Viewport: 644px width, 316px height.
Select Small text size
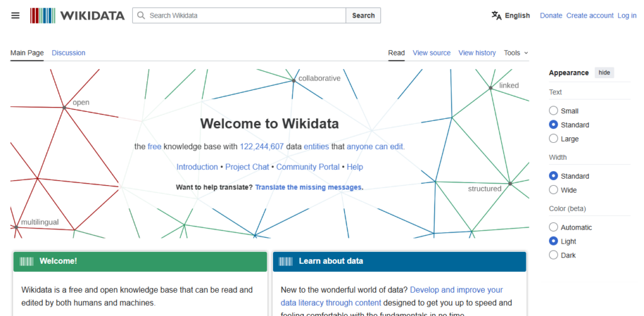click(553, 111)
